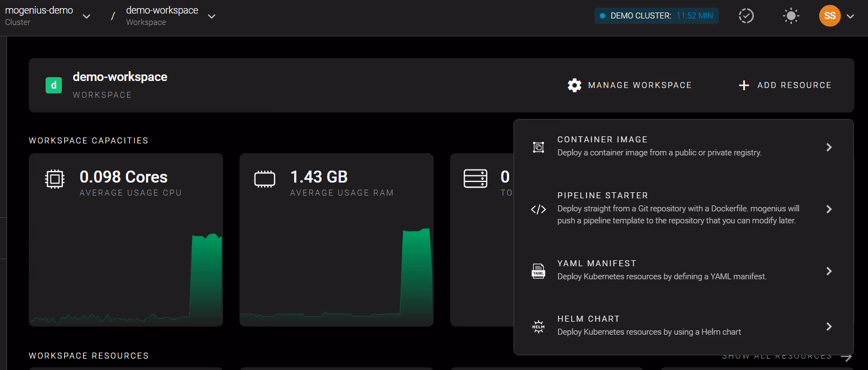
Task: Click the Average Usage CPU label
Action: (x=130, y=193)
